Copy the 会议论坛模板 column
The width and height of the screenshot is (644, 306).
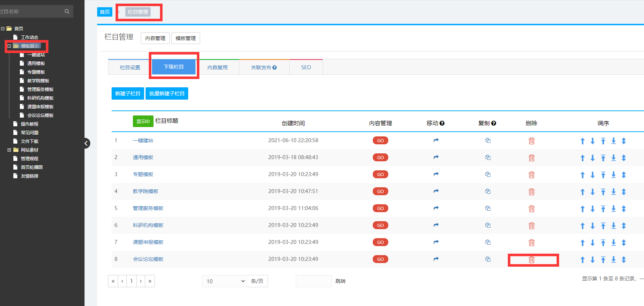click(x=488, y=259)
